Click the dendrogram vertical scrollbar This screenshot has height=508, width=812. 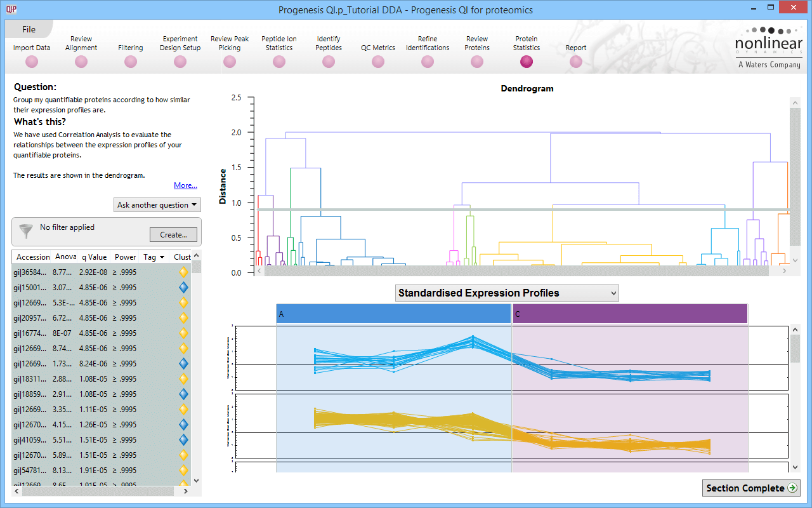tap(795, 178)
